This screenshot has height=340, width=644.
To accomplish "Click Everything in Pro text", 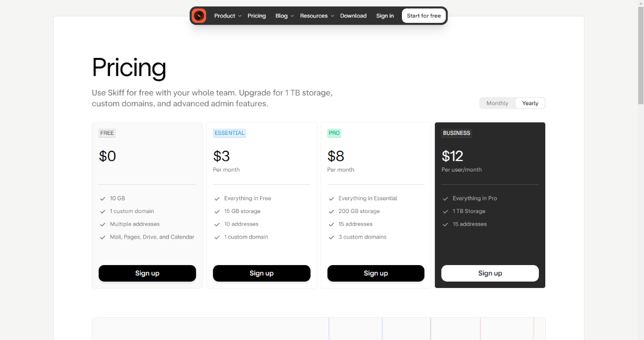I will pyautogui.click(x=475, y=198).
